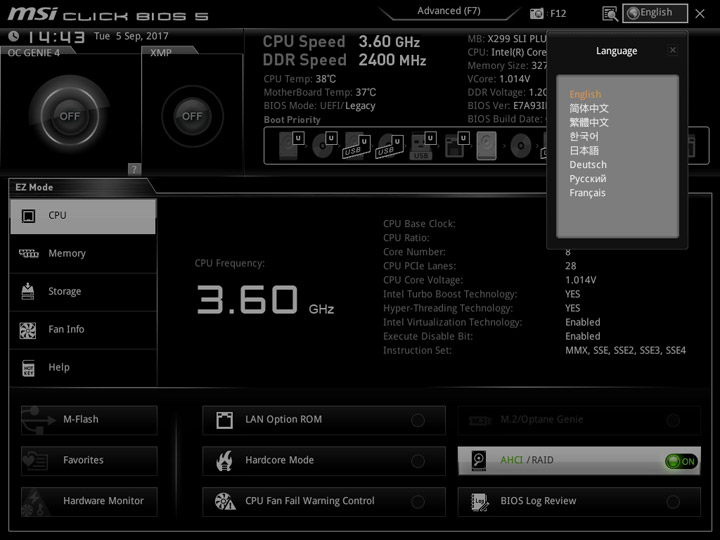The height and width of the screenshot is (540, 720).
Task: Click the MSI Click BIOS 5 logo
Action: (x=108, y=14)
